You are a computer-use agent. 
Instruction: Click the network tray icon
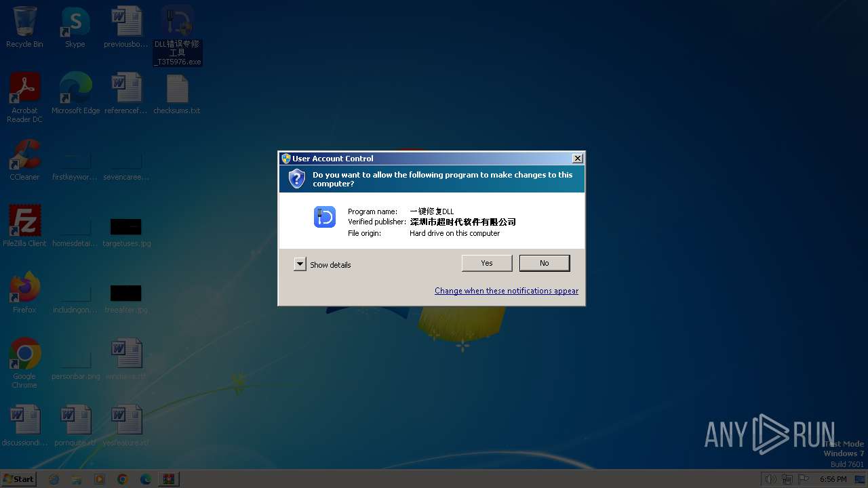[x=787, y=479]
